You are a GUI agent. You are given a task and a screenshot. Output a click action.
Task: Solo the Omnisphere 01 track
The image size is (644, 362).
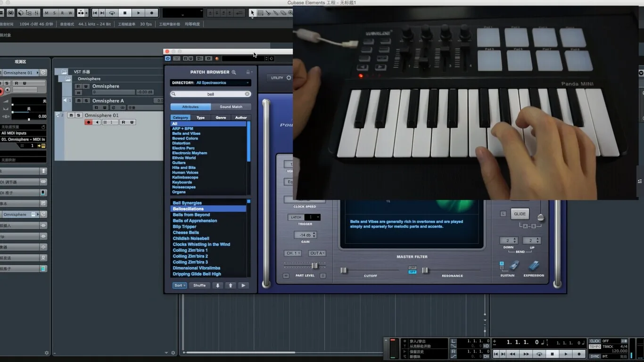tap(78, 115)
